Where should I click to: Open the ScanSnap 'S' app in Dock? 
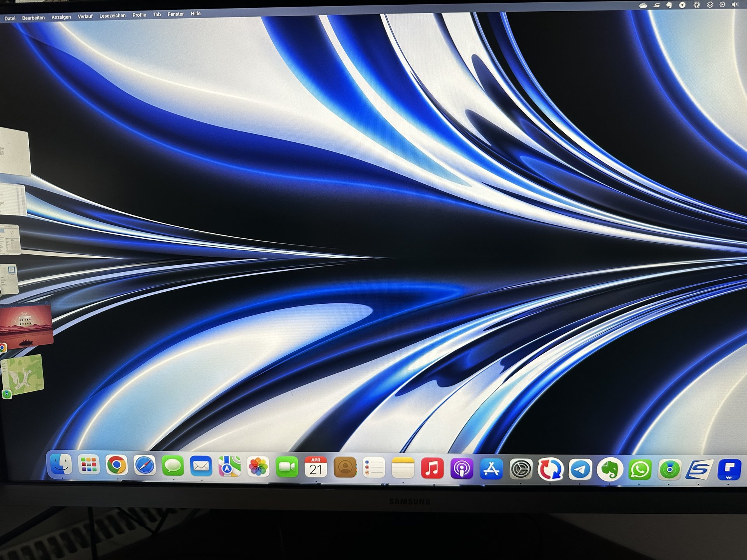click(699, 470)
